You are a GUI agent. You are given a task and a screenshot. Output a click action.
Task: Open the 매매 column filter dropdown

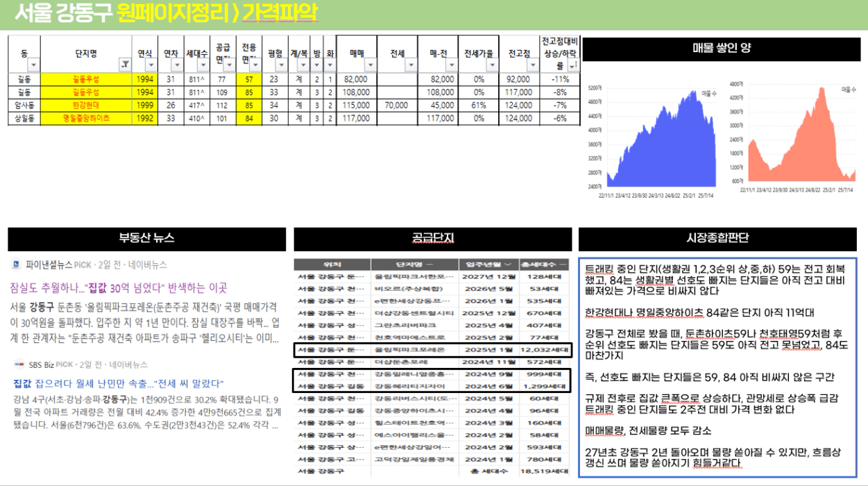[x=371, y=65]
